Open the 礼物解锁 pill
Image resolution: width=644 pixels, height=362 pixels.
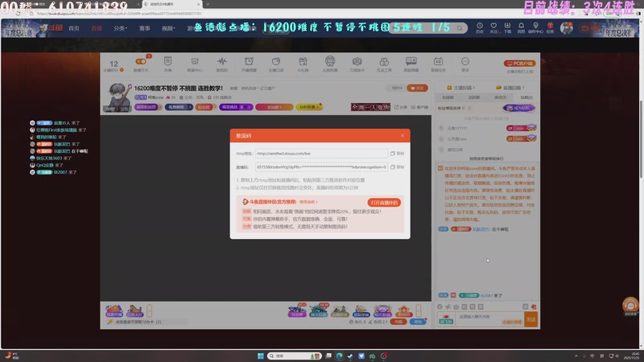[x=179, y=107]
